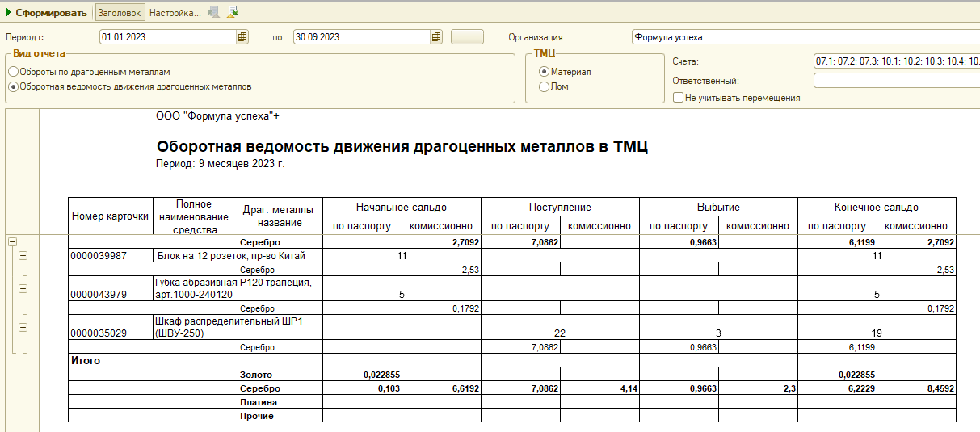Click the Организация field showing Формула успеха

[804, 37]
